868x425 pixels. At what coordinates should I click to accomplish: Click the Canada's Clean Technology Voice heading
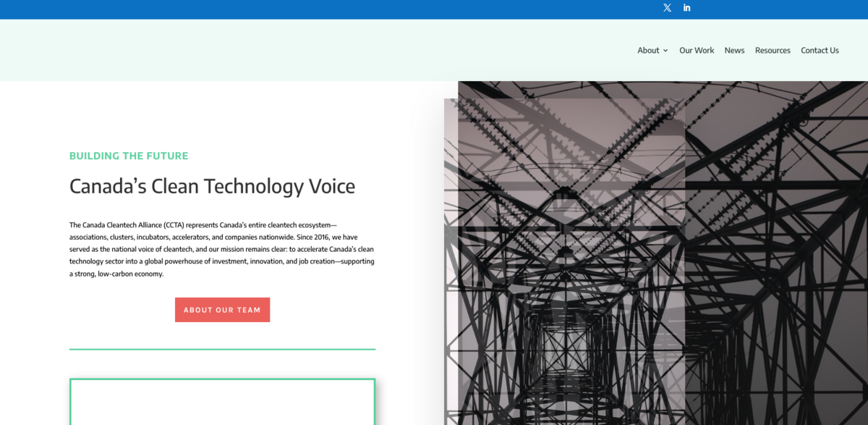[x=212, y=187]
